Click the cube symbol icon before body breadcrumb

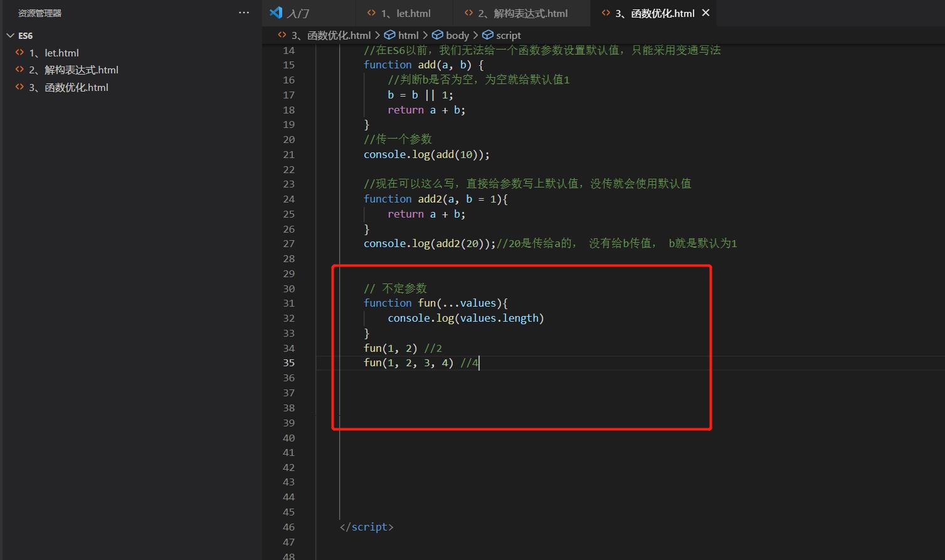tap(438, 35)
